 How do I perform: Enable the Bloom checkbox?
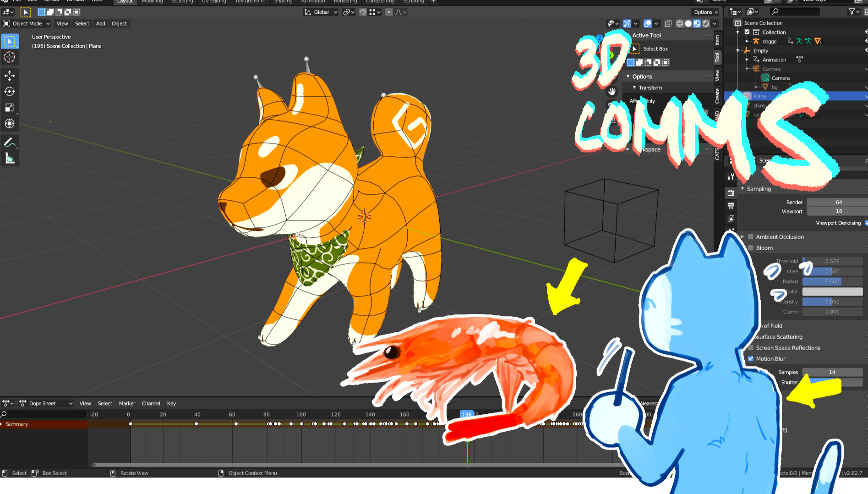coord(751,248)
